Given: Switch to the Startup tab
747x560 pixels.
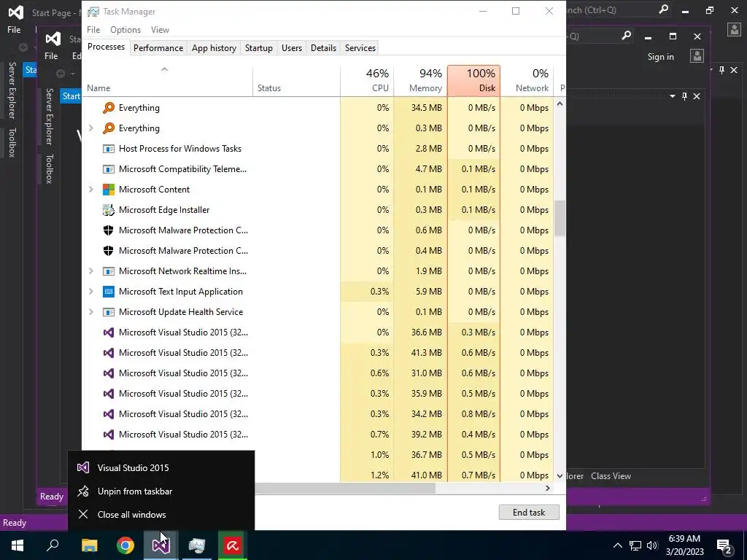Looking at the screenshot, I should click(259, 47).
